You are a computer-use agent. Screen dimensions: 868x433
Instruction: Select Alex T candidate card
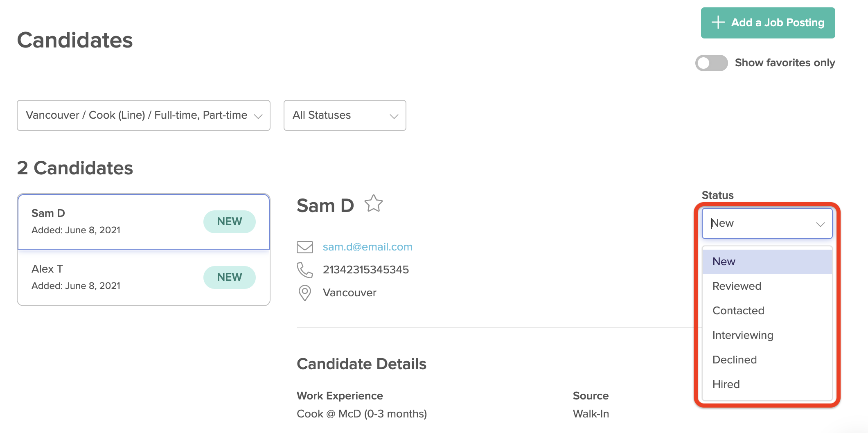tap(144, 277)
